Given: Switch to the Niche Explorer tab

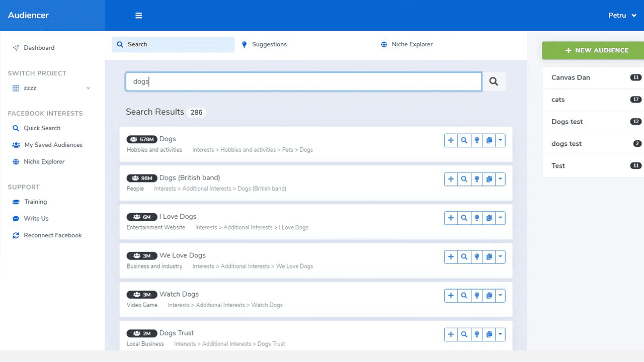Looking at the screenshot, I should (412, 44).
